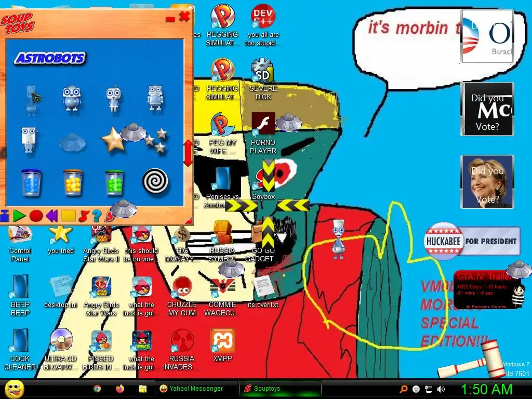Click the GTA:IV Trailer countdown gadget
Image resolution: width=532 pixels, height=399 pixels.
pyautogui.click(x=487, y=290)
